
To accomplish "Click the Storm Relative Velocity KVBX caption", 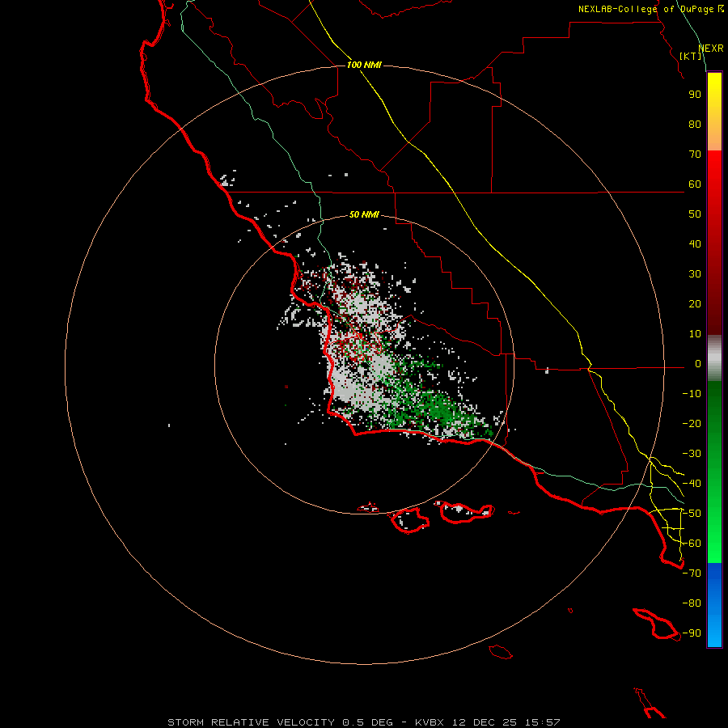I will (x=364, y=722).
